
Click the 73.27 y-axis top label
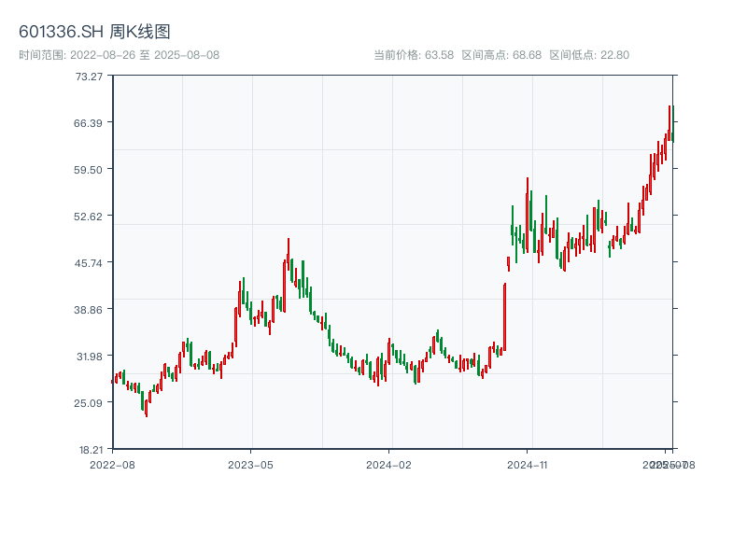pos(90,76)
